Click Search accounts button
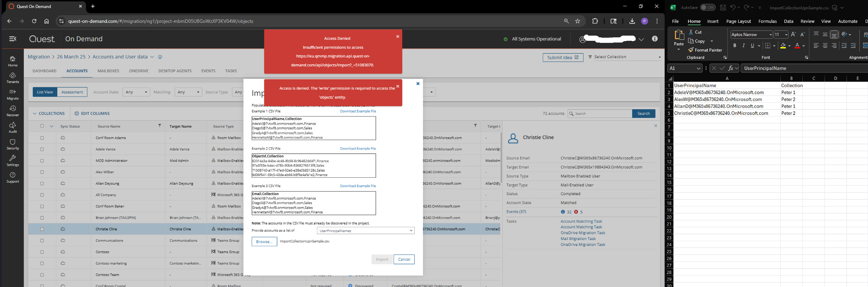This screenshot has width=868, height=287. pyautogui.click(x=644, y=113)
